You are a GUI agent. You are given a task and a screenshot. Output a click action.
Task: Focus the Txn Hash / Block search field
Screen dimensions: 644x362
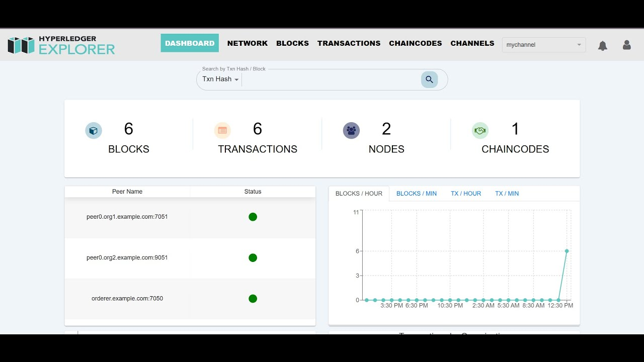331,79
